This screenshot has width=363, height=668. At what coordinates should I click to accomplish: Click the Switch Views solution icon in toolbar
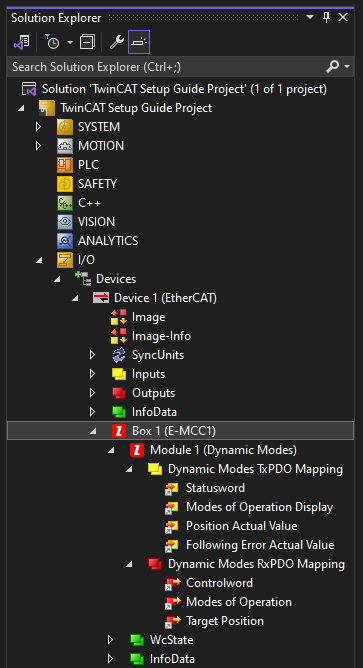point(21,43)
